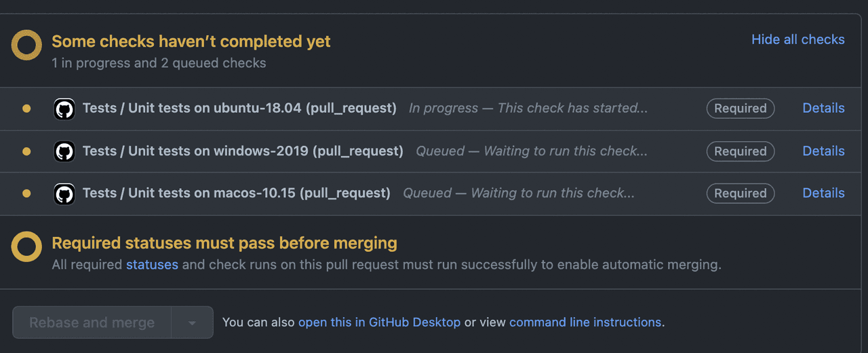Show Details for macos-10.15 unit tests

tap(823, 193)
